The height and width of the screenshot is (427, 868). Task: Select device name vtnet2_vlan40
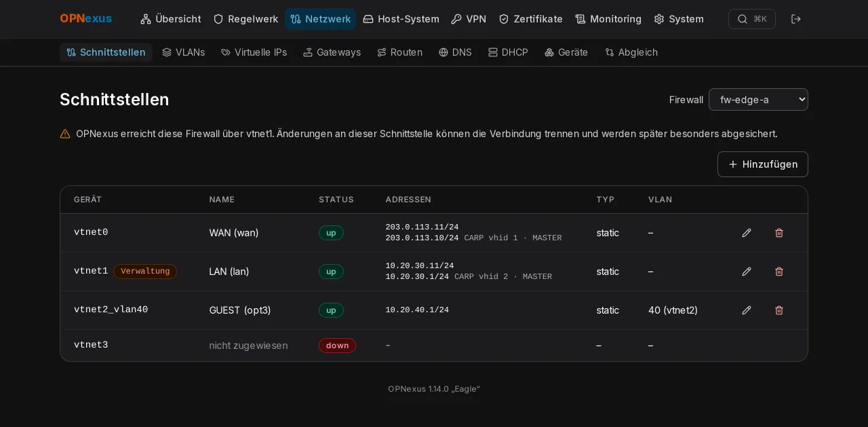[x=111, y=310]
